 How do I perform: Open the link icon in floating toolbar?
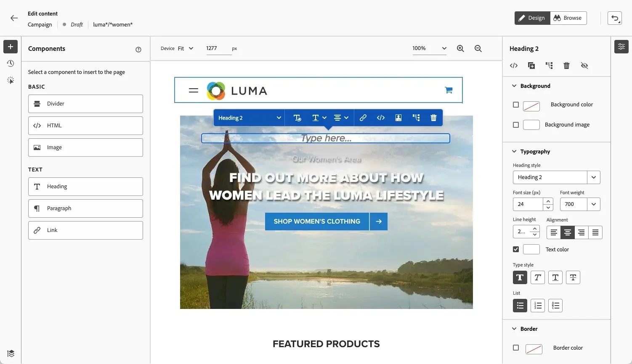363,118
